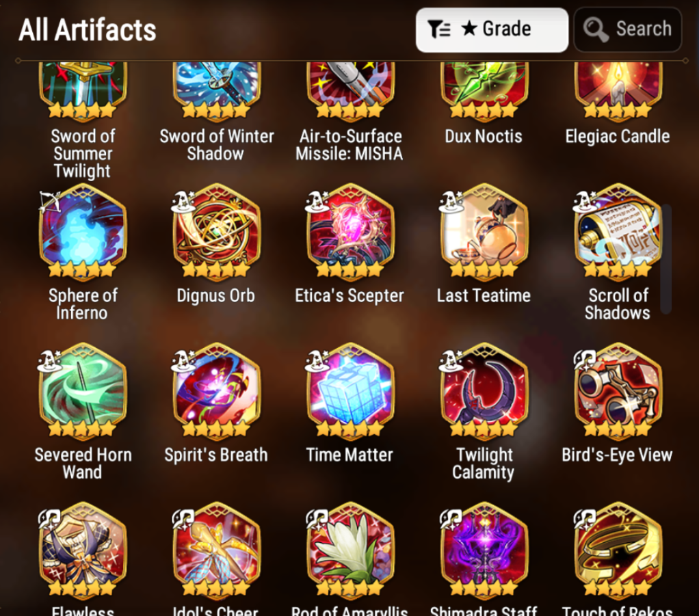The height and width of the screenshot is (616, 699).
Task: Select the Idol's Cheer artifact
Action: pyautogui.click(x=217, y=551)
